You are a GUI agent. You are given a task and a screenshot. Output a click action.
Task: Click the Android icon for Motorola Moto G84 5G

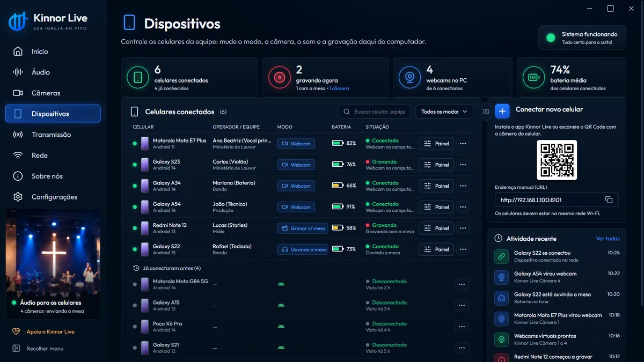[x=281, y=284]
